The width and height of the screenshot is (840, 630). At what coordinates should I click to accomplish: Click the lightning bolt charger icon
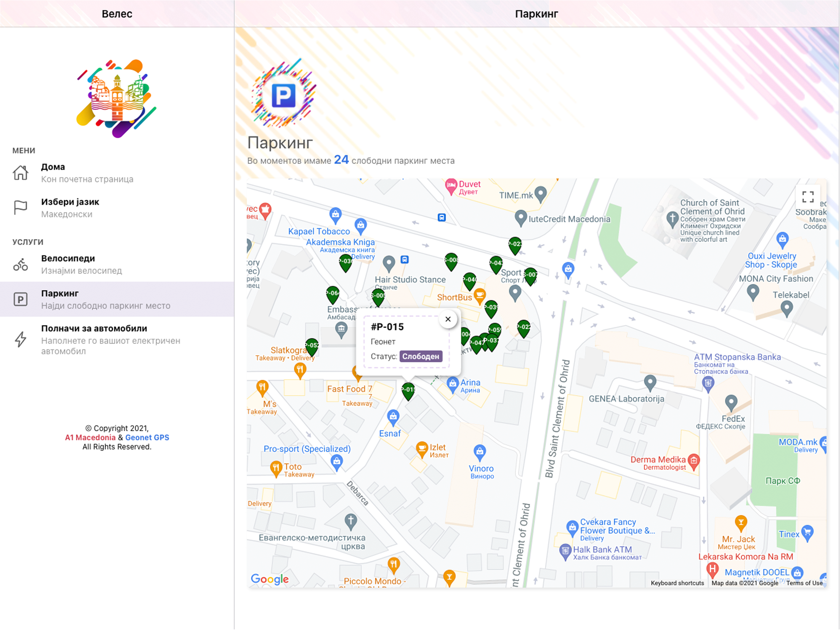point(21,339)
